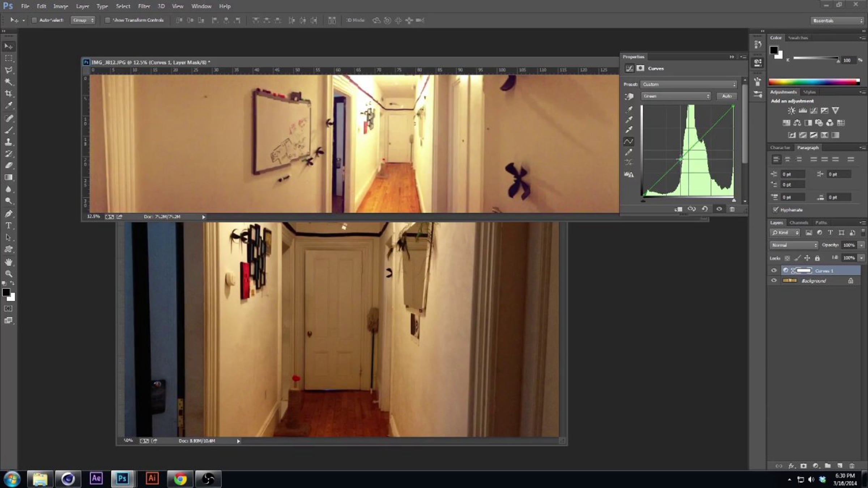
Task: Switch to the Channels tab
Action: [x=799, y=223]
